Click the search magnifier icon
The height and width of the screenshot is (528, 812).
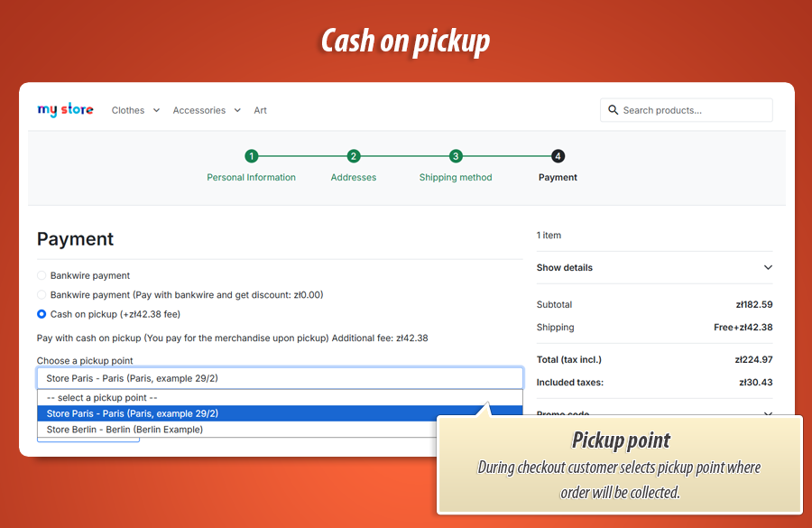pos(614,110)
